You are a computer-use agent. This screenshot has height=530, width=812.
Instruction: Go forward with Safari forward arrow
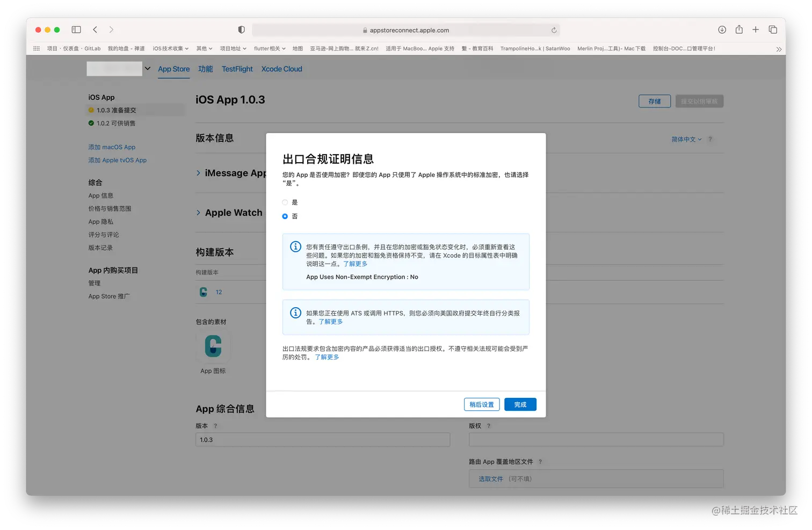tap(111, 30)
